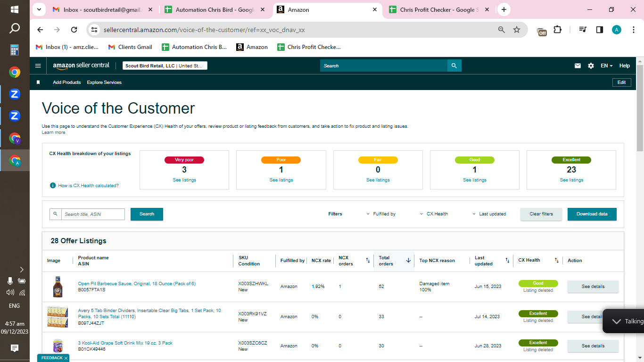
Task: Click the Edit button in the navigation bar
Action: coord(622,82)
